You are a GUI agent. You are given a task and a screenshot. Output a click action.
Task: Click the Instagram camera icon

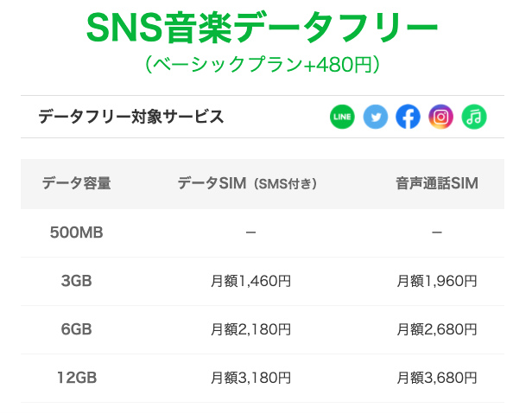(440, 117)
